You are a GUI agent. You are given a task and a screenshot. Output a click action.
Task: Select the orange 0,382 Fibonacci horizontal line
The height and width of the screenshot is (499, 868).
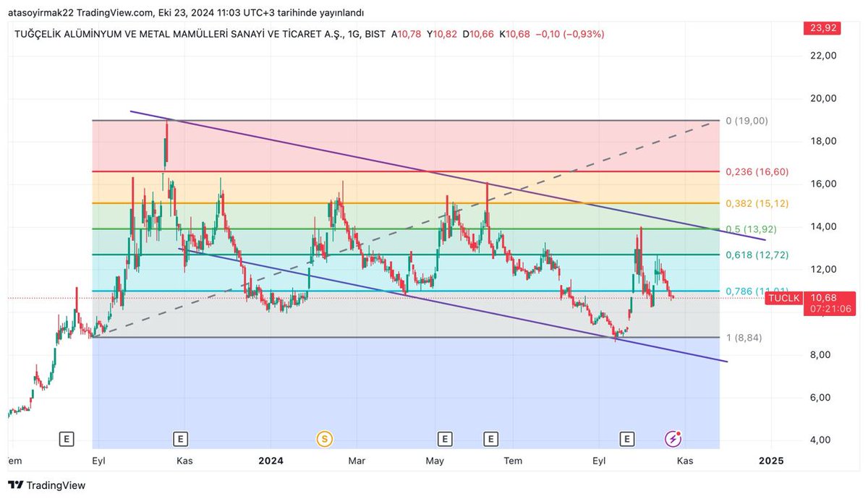click(406, 203)
